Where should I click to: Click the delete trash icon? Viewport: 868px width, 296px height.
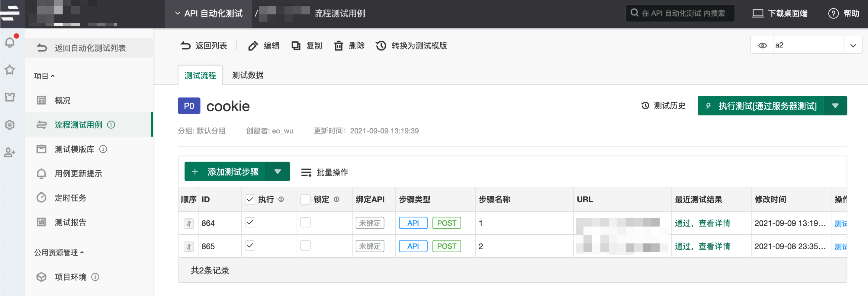[338, 46]
